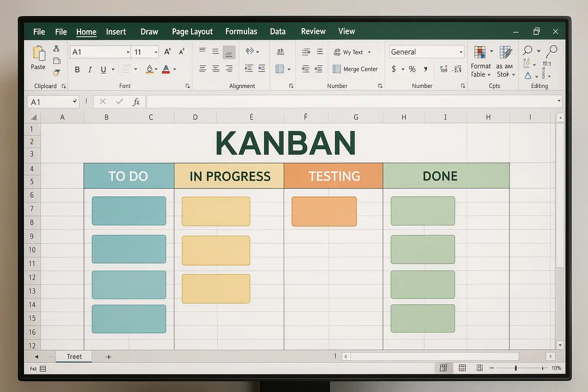The image size is (588, 392).
Task: Click the orange card under TESTING
Action: (x=324, y=211)
